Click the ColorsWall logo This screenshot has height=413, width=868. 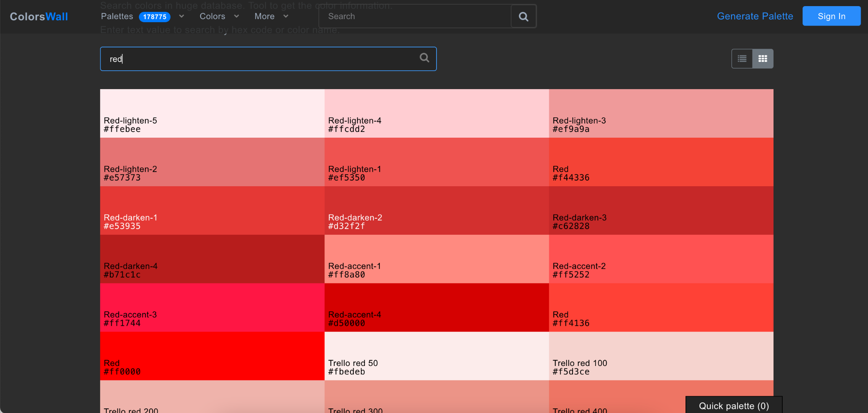pyautogui.click(x=39, y=16)
